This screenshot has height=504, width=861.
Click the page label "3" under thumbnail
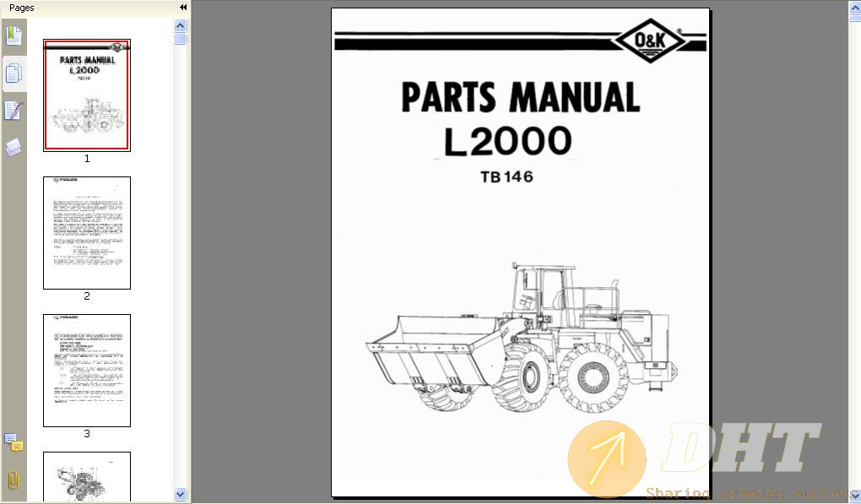coord(87,434)
